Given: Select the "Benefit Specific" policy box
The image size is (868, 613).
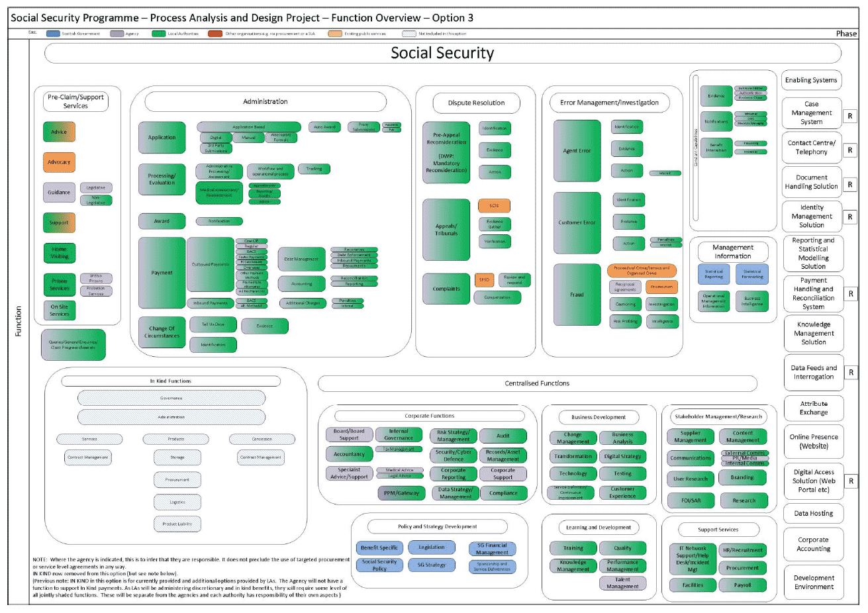Looking at the screenshot, I should 379,548.
